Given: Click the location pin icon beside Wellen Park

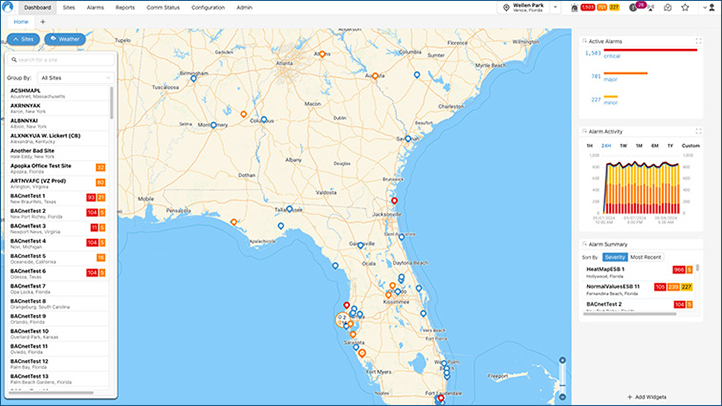Looking at the screenshot, I should (x=506, y=8).
